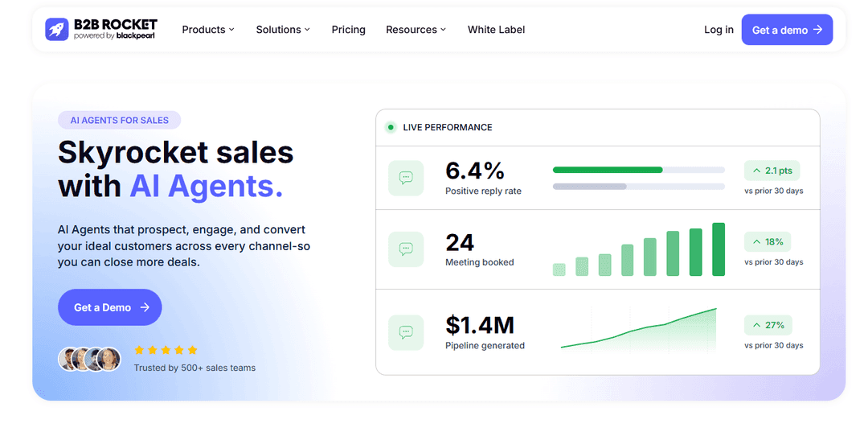
Task: Click the 18% change badge
Action: [768, 242]
